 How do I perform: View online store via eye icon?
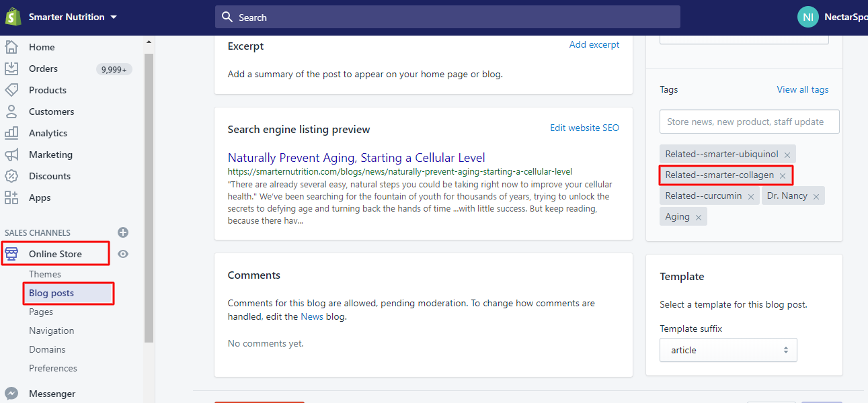tap(123, 254)
